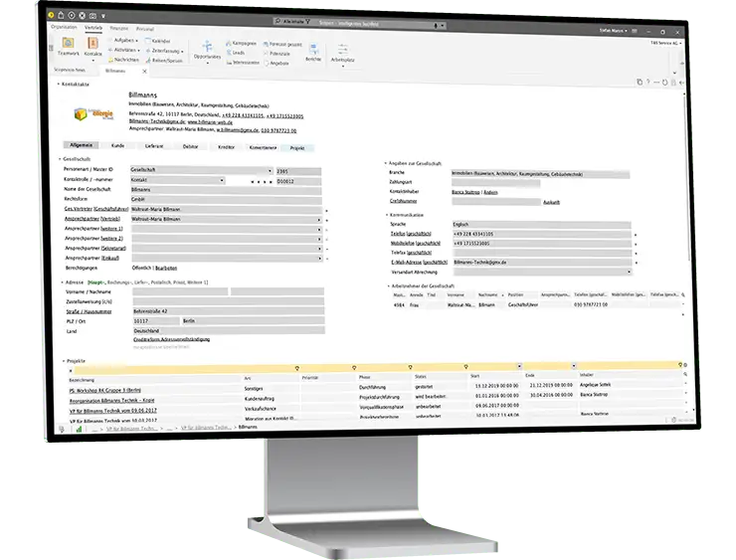Click the home icon in title bar

tap(61, 15)
